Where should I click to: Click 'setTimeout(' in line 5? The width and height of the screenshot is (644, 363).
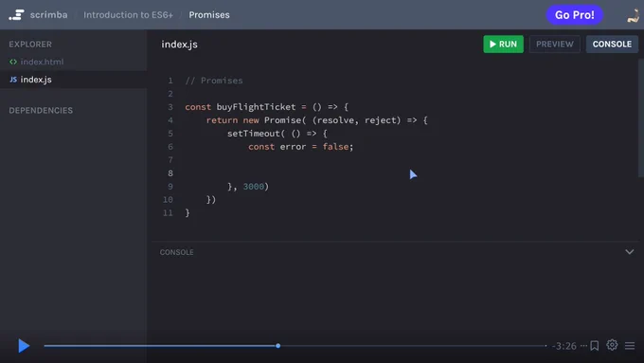[256, 134]
